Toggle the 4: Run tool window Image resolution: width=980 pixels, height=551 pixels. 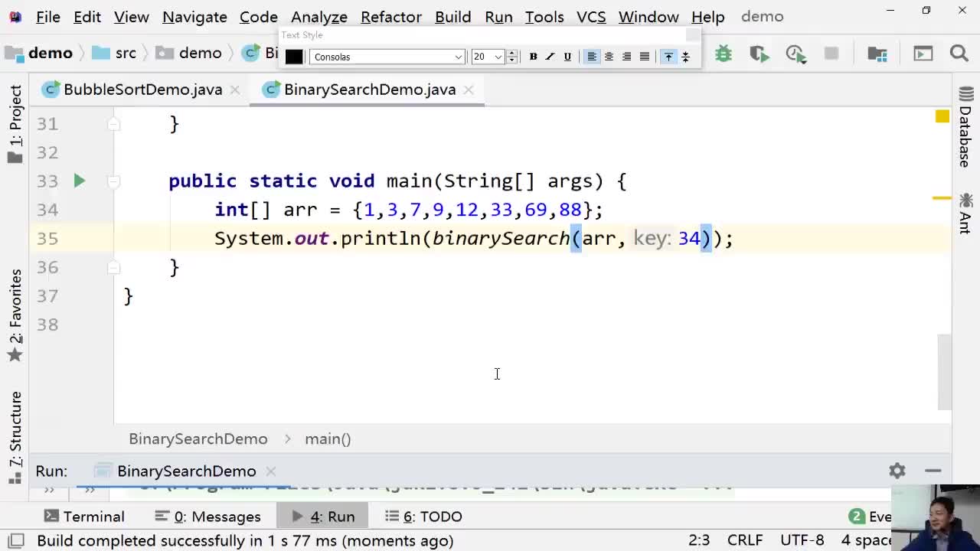tap(322, 517)
